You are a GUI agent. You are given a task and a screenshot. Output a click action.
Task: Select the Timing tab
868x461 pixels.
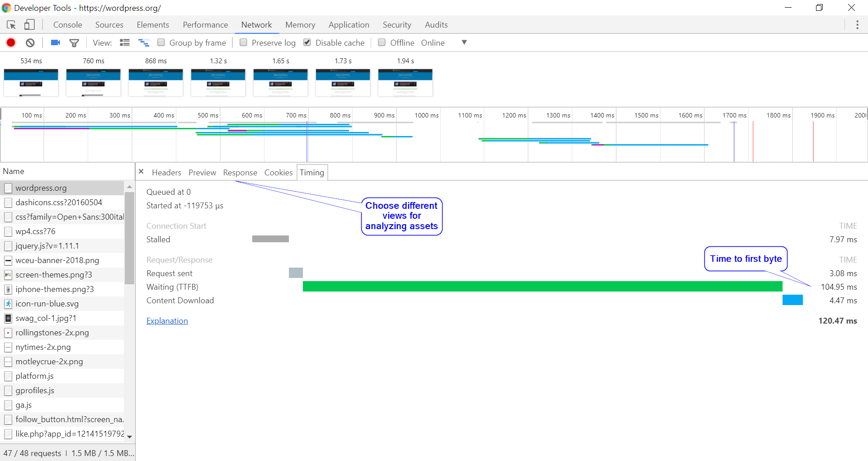click(x=312, y=173)
